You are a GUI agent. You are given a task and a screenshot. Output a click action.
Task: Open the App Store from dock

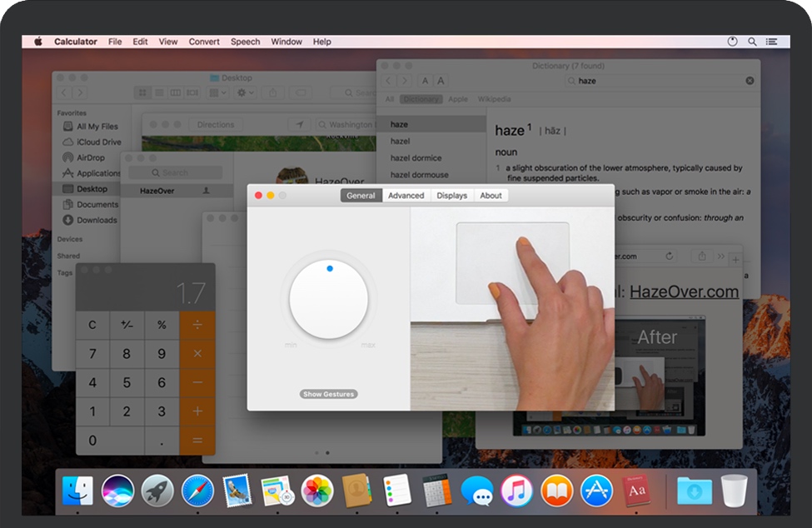click(x=597, y=491)
